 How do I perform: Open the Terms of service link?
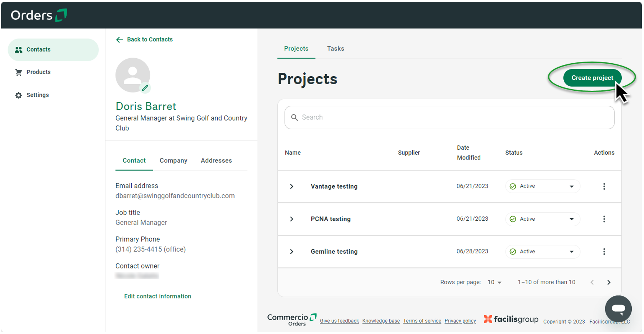422,321
